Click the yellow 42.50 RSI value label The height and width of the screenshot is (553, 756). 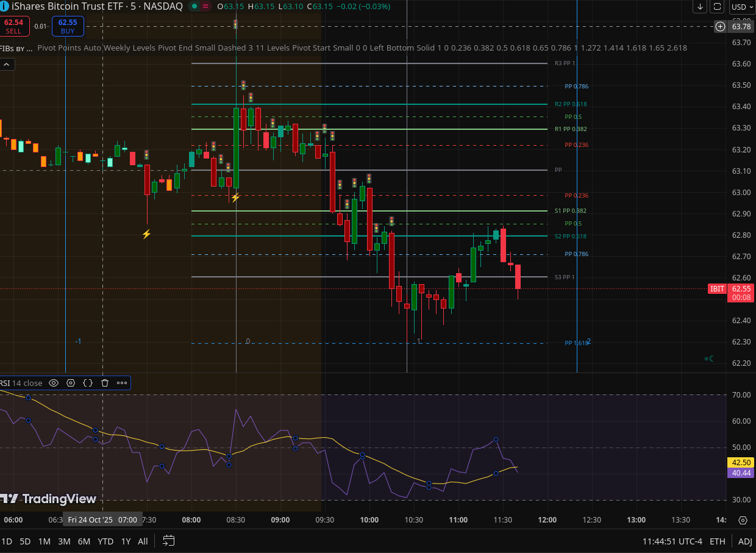point(741,462)
